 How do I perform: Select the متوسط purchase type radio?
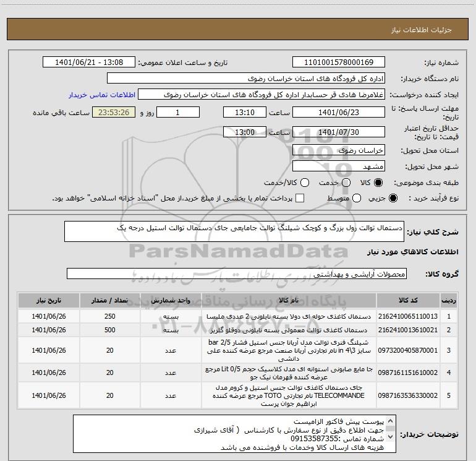pyautogui.click(x=357, y=198)
